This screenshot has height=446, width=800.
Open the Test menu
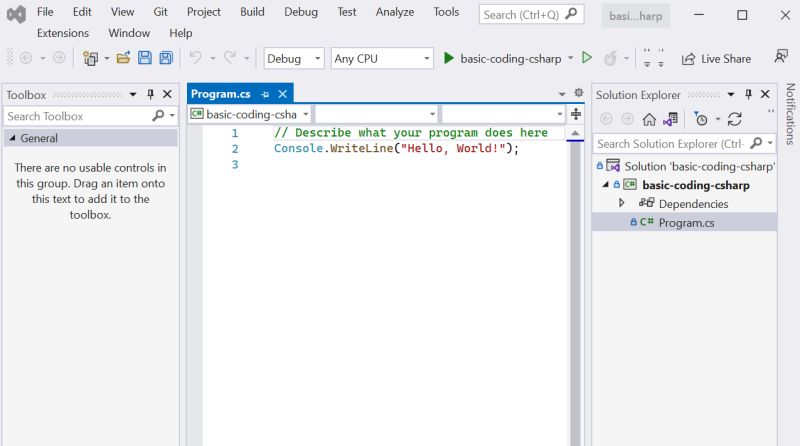pyautogui.click(x=346, y=12)
